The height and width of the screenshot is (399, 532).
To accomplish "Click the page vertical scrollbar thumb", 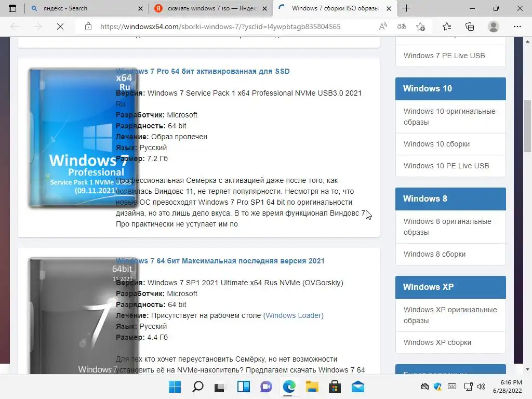I will (x=528, y=126).
